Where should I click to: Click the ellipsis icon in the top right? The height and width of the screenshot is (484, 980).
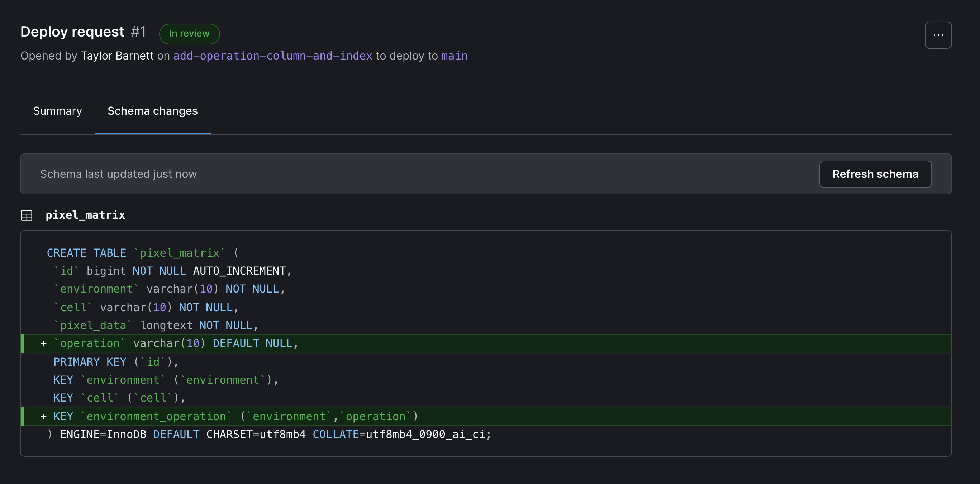[x=938, y=35]
